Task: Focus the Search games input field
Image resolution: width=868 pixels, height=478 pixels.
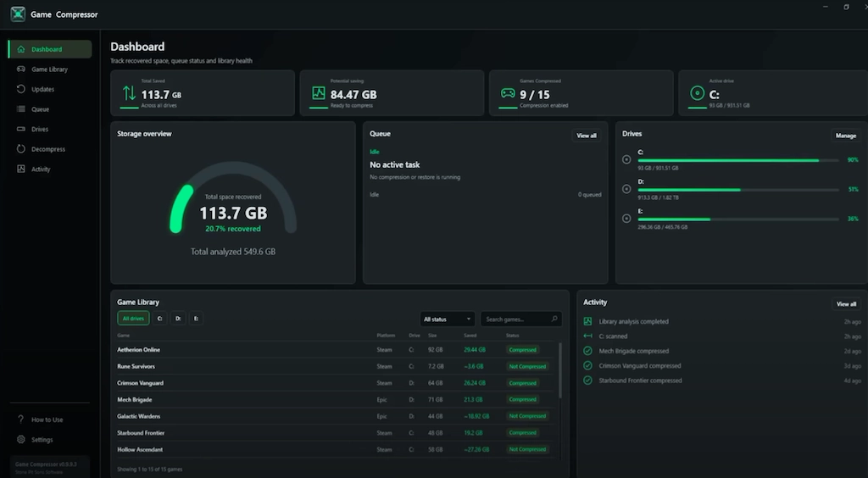Action: click(516, 320)
